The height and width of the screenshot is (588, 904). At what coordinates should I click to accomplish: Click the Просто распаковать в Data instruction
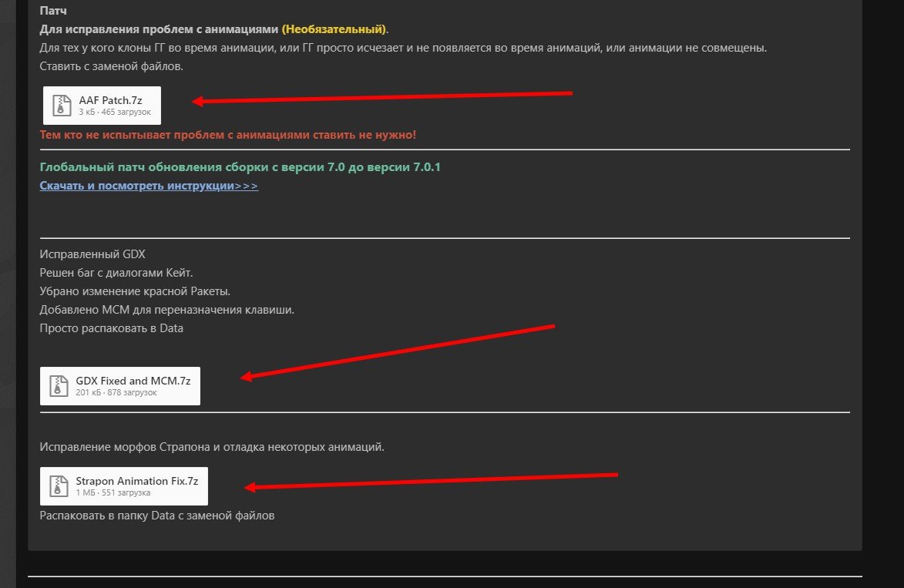(x=111, y=328)
